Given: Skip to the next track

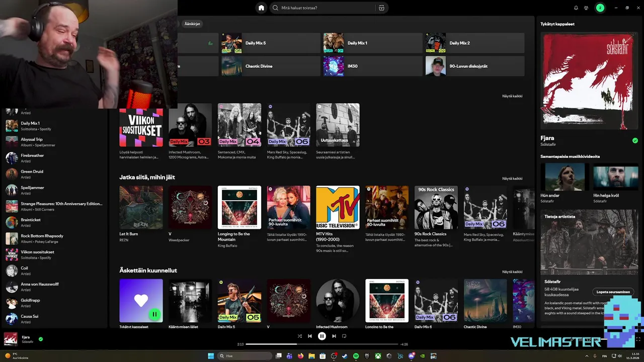Looking at the screenshot, I should 334,336.
